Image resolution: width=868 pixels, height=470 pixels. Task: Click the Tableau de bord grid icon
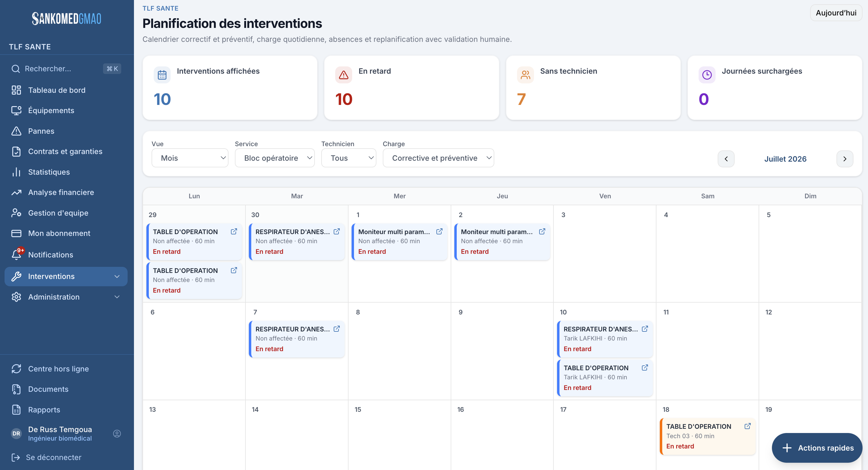click(16, 90)
